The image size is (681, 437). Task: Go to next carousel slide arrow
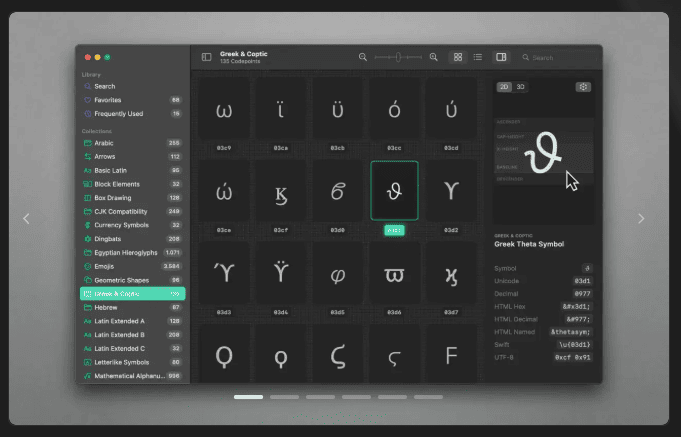[641, 218]
